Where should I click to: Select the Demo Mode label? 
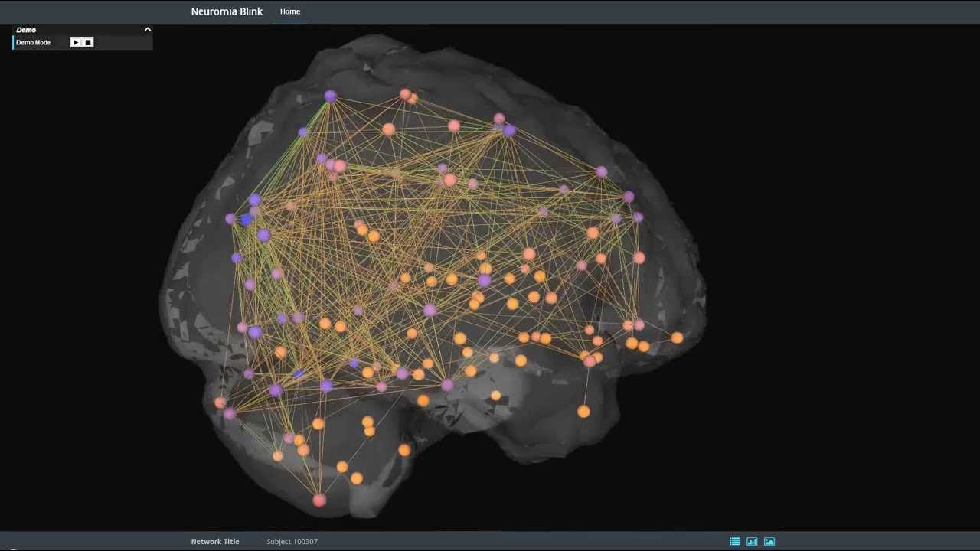pos(33,43)
